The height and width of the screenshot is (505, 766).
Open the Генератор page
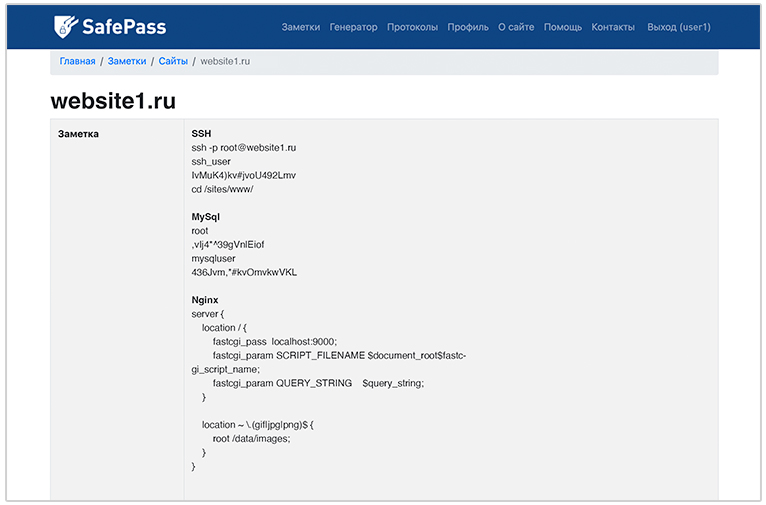(353, 27)
